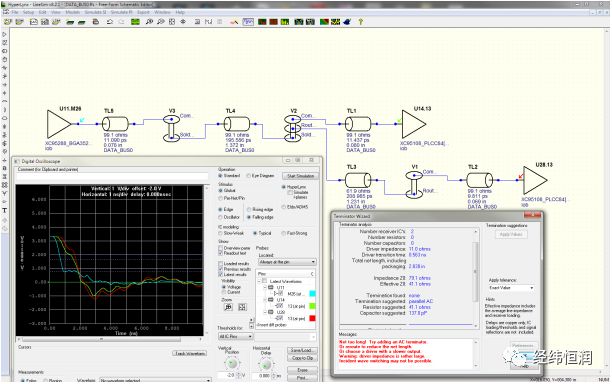
Task: Open the probes Location dropdown
Action: tap(287, 262)
